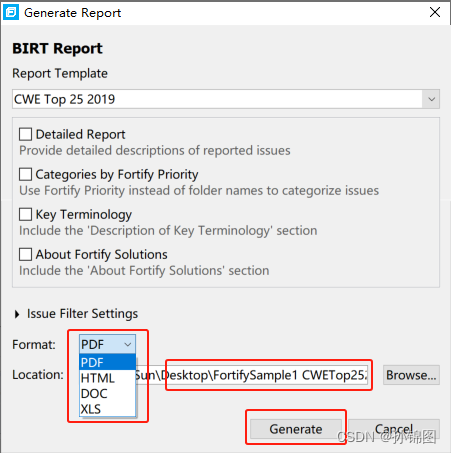
Task: Cancel the report generation dialog
Action: tap(394, 429)
